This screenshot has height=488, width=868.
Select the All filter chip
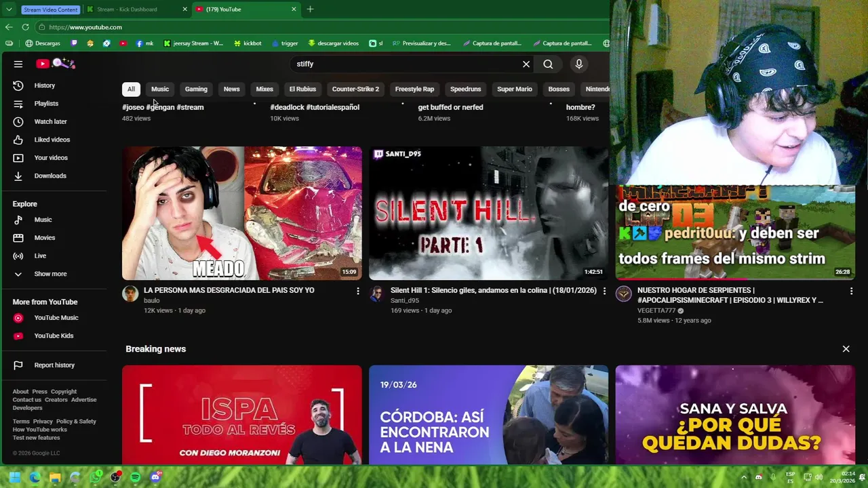131,89
